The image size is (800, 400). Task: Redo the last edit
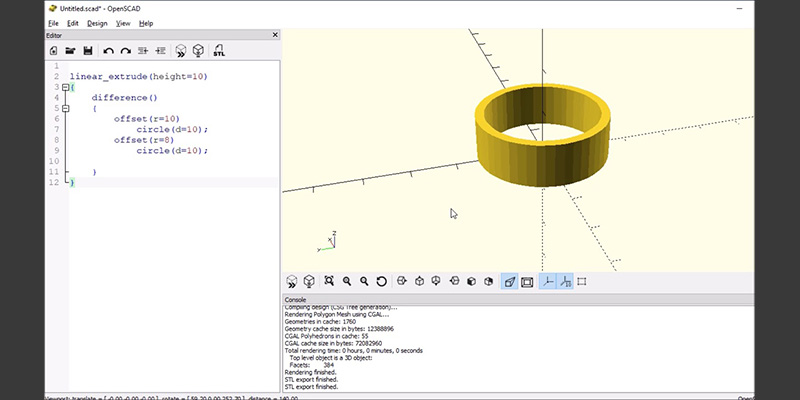pyautogui.click(x=126, y=51)
